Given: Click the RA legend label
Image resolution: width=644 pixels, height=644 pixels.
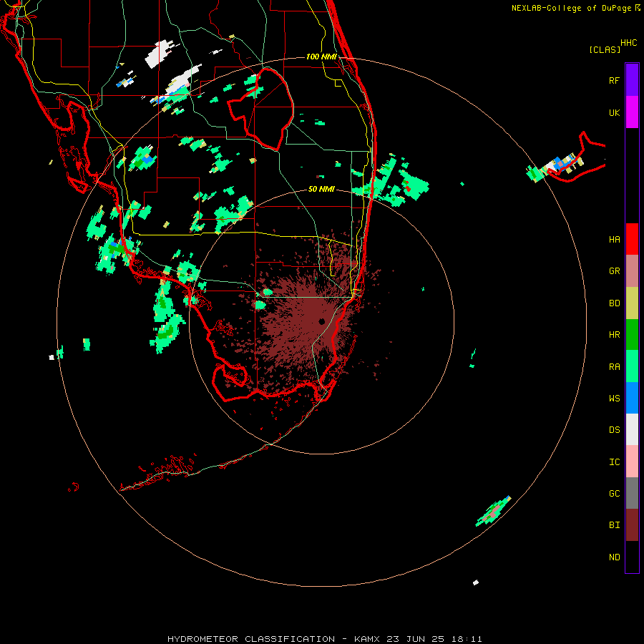Looking at the screenshot, I should coord(614,367).
